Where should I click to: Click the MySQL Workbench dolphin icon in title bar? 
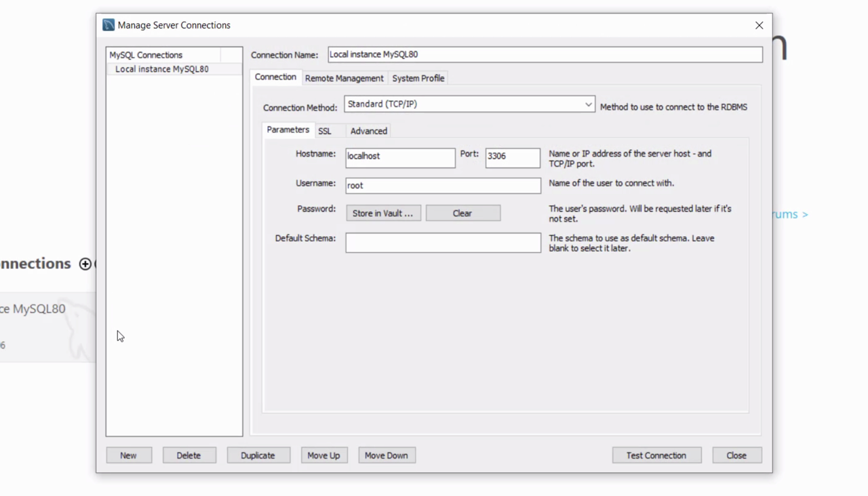click(x=108, y=25)
